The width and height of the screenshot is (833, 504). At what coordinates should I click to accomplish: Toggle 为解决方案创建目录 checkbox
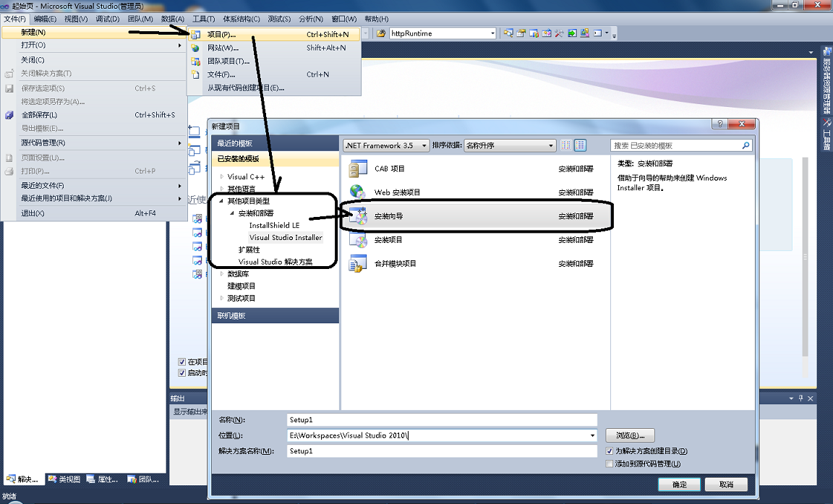610,451
